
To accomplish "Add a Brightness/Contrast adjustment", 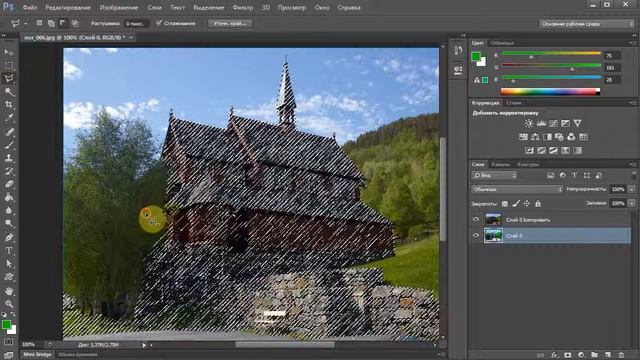I will coord(529,123).
